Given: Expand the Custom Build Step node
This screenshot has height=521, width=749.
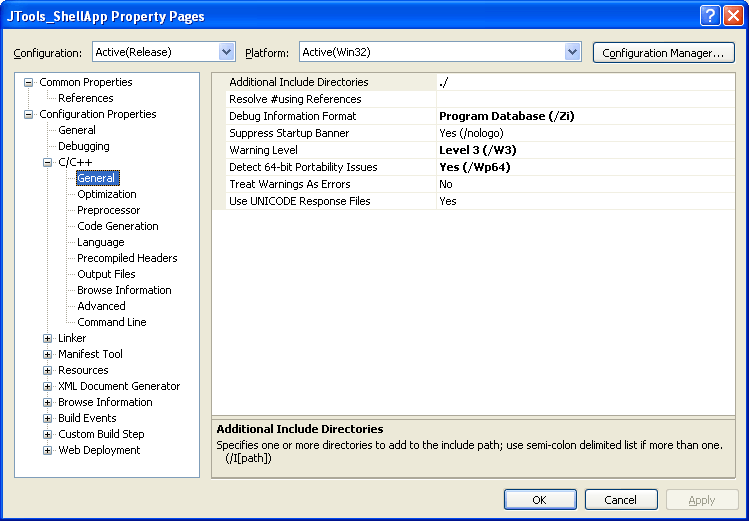Looking at the screenshot, I should pos(47,434).
